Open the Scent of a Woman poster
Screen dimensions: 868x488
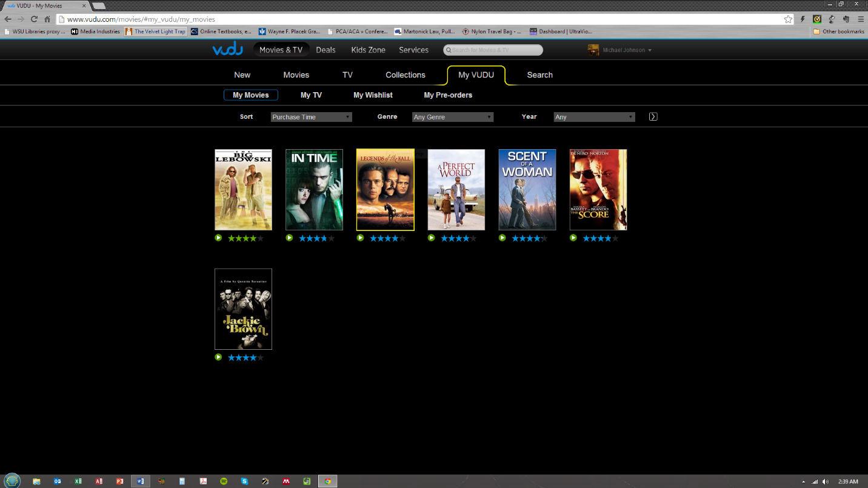pyautogui.click(x=527, y=190)
